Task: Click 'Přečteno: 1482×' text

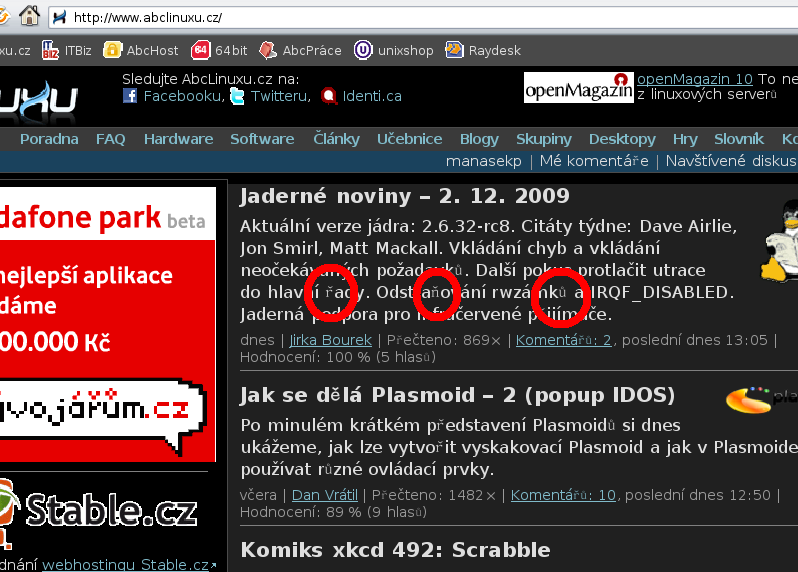Action: tap(434, 495)
